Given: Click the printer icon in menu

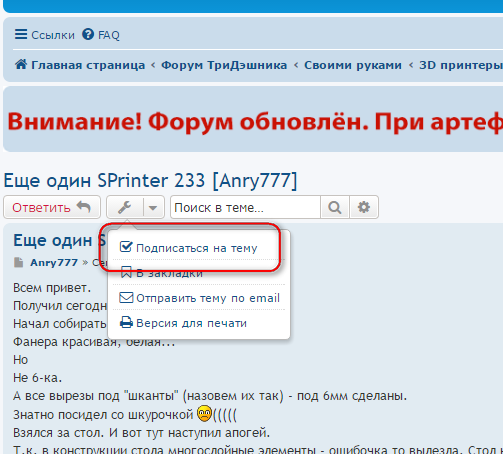Looking at the screenshot, I should pyautogui.click(x=126, y=322).
